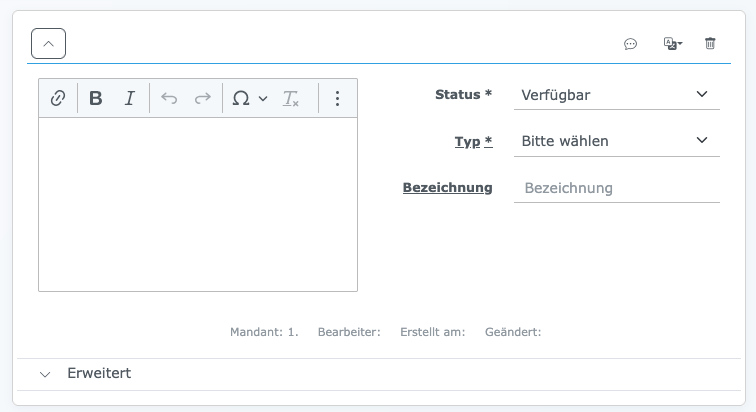Click inside the empty rich text area

[x=197, y=204]
